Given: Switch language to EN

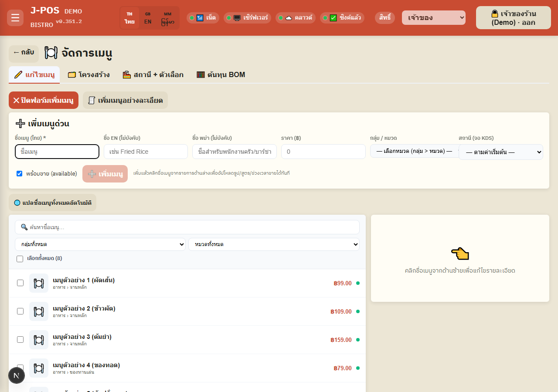Looking at the screenshot, I should pos(148,18).
